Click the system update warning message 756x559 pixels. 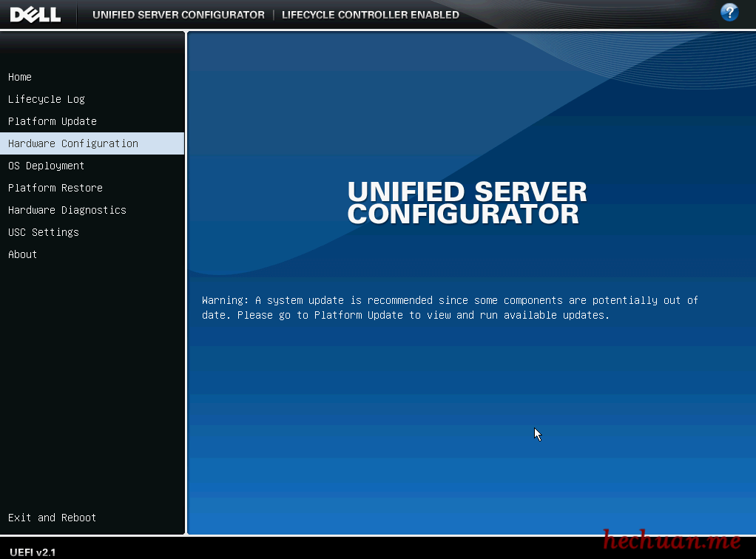tap(450, 308)
